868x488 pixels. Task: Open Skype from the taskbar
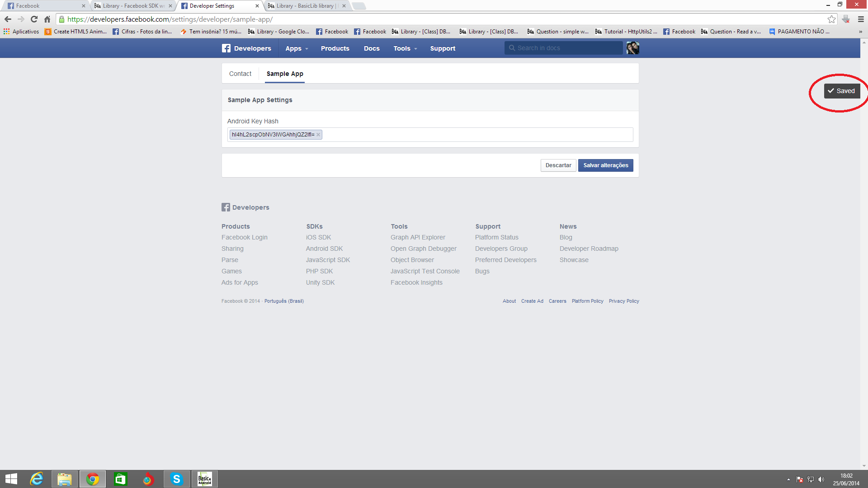click(176, 479)
